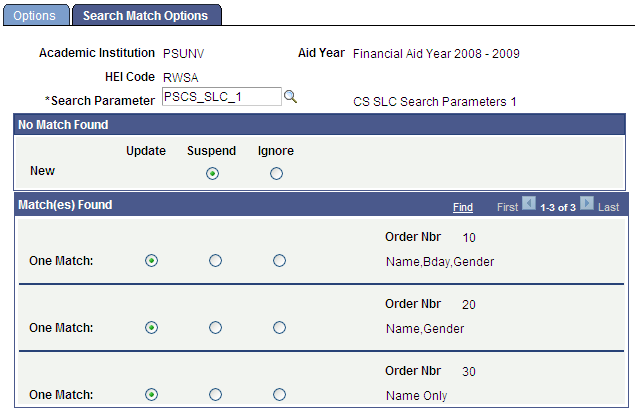The width and height of the screenshot is (635, 414).
Task: Set Order Nbr 20 match to Ignore
Action: point(279,327)
